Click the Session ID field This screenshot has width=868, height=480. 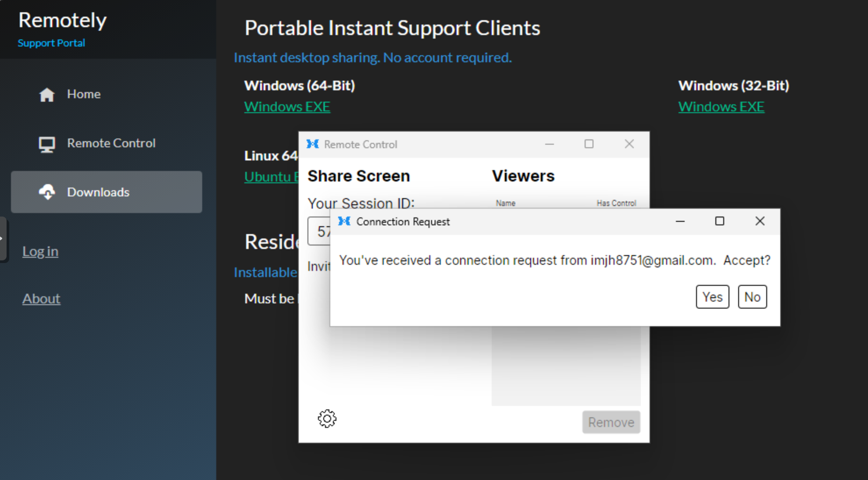click(x=319, y=231)
